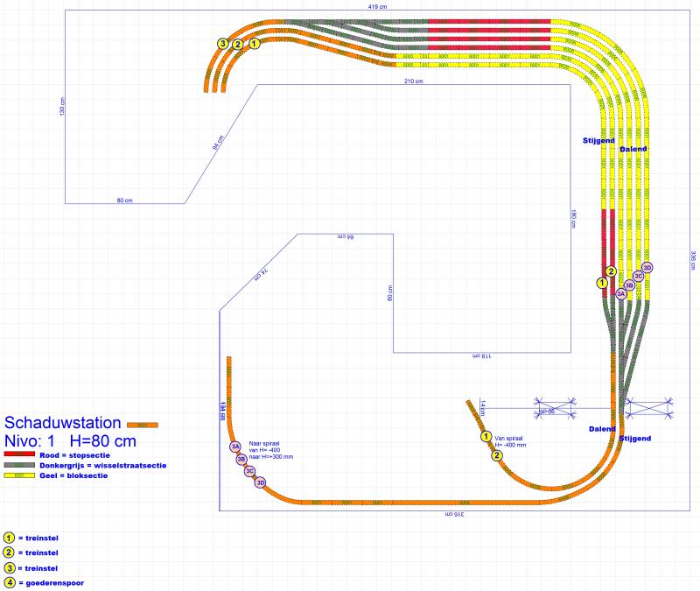Select the 'Nivo: 1 H=80 cm' heading
This screenshot has height=591, width=700.
(x=70, y=441)
